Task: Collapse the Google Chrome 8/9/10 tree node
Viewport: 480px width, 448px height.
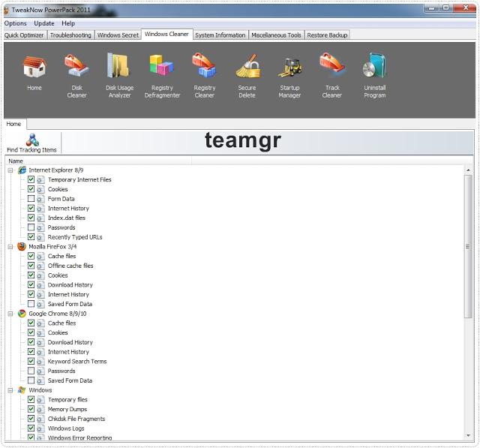Action: 10,314
